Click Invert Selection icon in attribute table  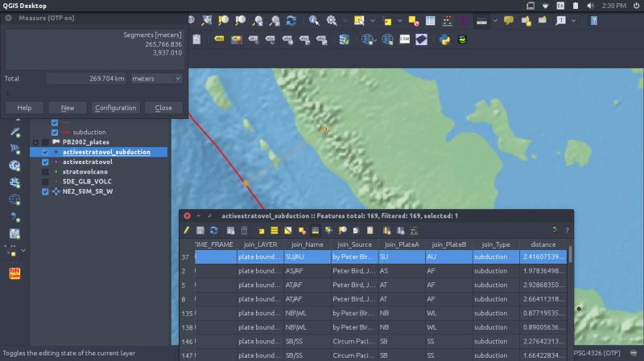coord(288,231)
